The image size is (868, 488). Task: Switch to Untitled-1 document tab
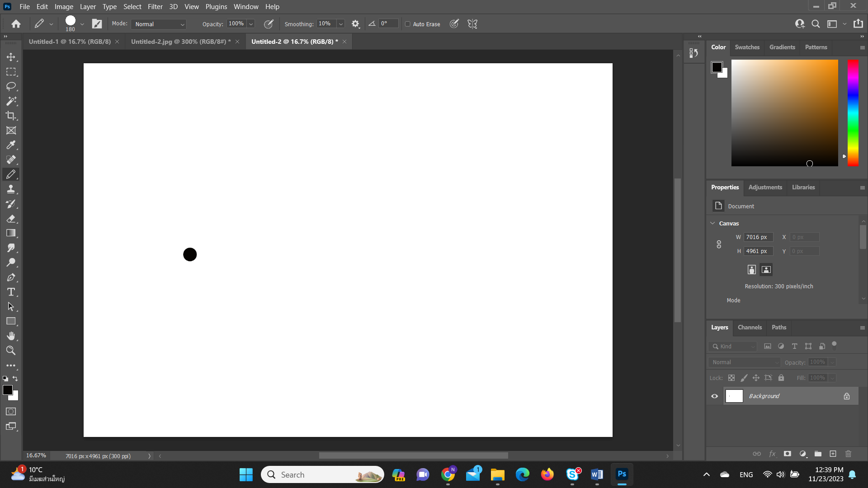(x=70, y=42)
